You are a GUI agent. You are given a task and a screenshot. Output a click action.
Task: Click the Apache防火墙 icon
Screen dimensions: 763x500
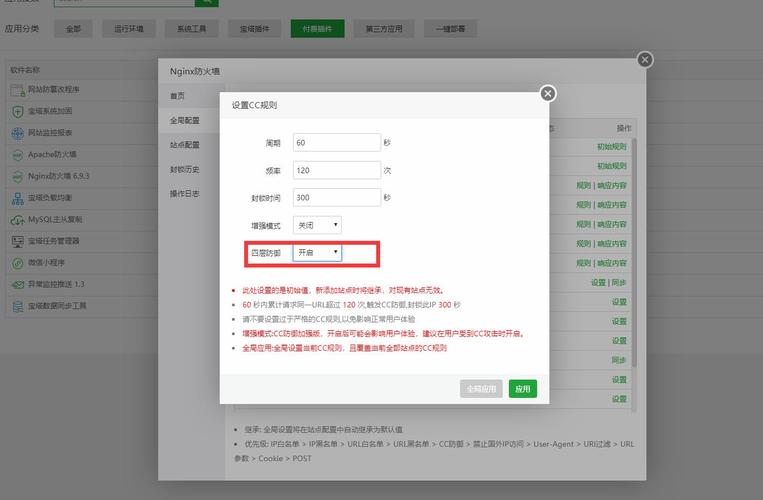18,155
